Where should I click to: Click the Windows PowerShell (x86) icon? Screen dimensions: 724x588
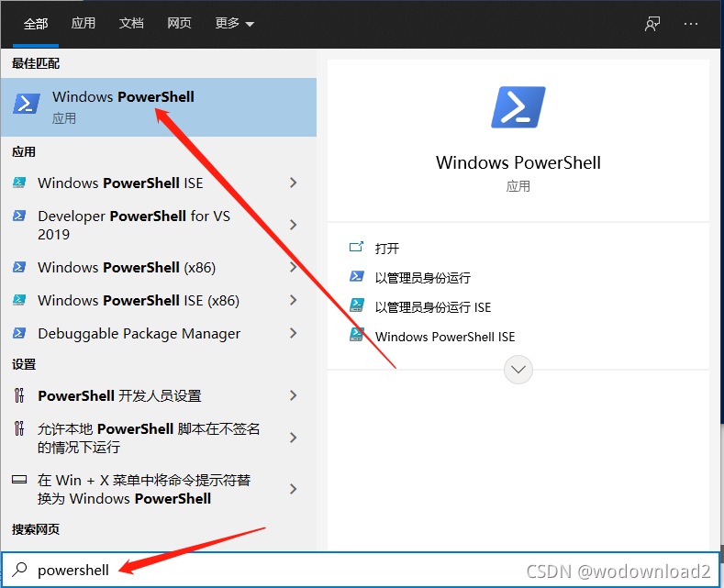(x=19, y=267)
